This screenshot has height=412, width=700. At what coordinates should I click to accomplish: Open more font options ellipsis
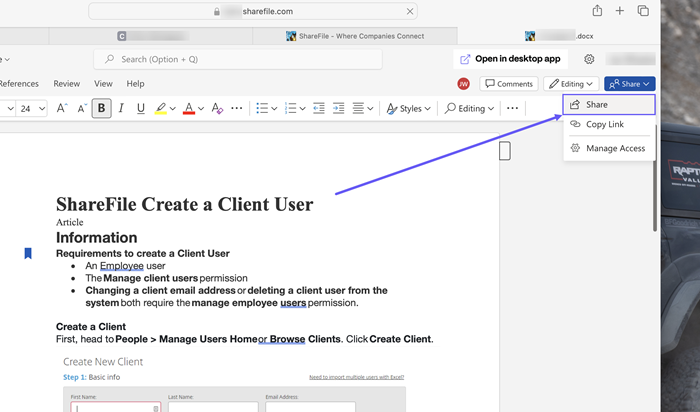coord(237,108)
